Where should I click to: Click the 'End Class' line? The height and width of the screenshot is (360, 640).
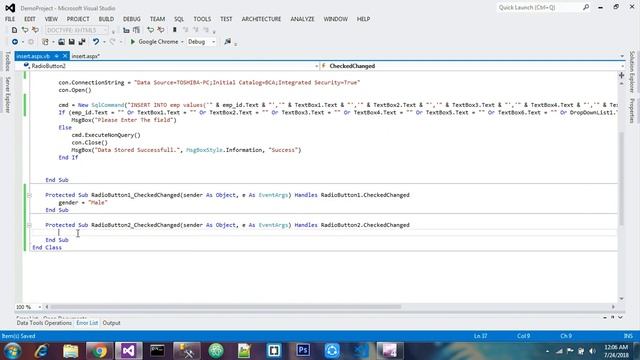(47, 247)
